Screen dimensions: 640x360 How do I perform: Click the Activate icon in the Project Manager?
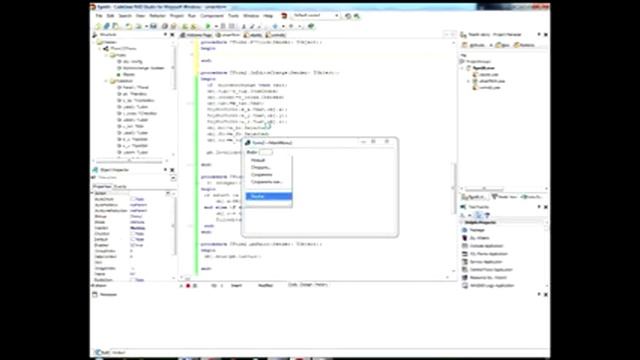pos(474,45)
